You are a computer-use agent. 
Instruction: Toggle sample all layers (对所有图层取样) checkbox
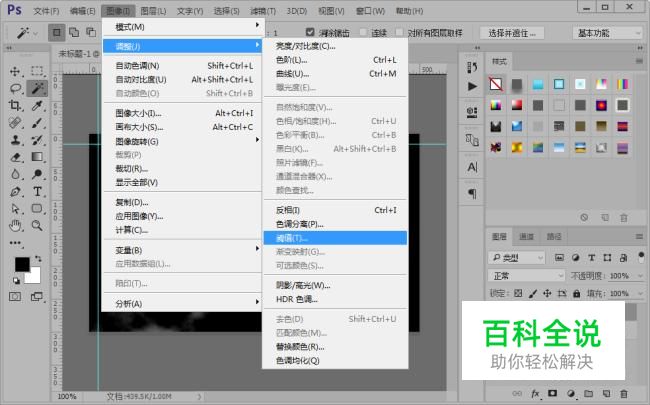tap(399, 32)
